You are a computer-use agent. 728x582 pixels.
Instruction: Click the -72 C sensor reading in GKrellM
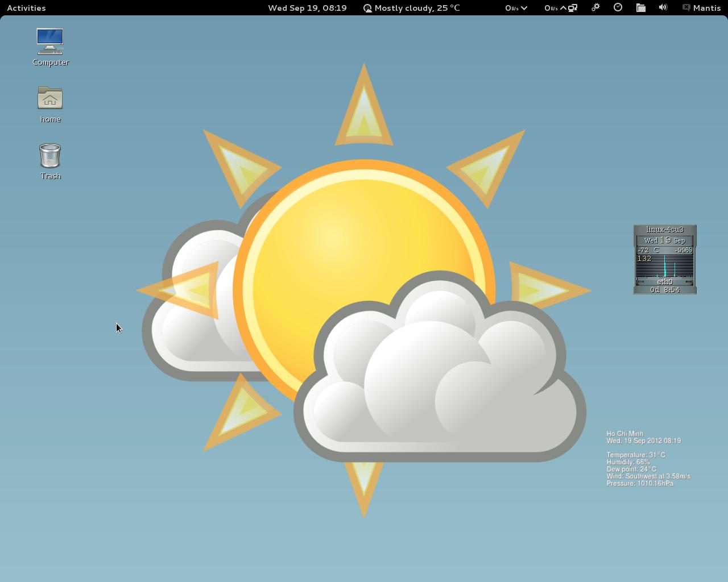tap(648, 250)
